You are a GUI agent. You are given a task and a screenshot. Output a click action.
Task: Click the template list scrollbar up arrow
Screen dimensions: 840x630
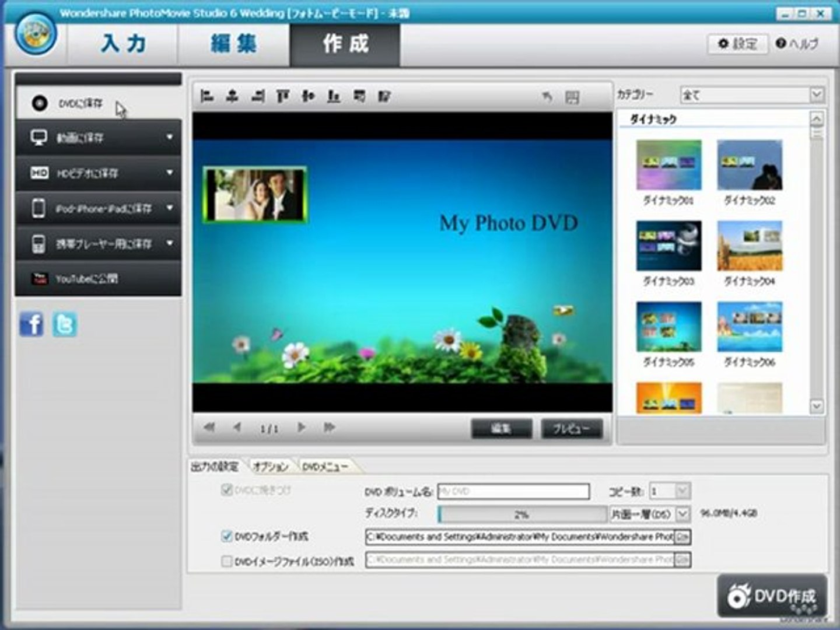click(817, 118)
